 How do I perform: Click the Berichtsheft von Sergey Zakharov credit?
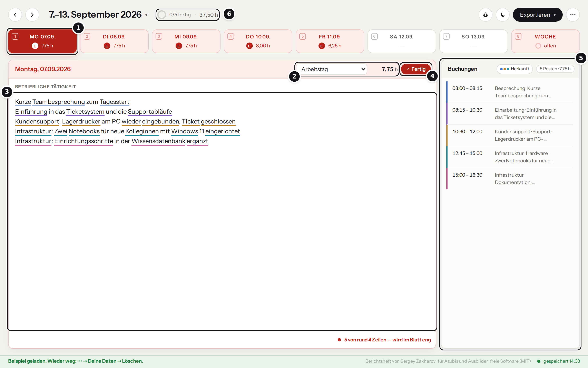(x=448, y=361)
